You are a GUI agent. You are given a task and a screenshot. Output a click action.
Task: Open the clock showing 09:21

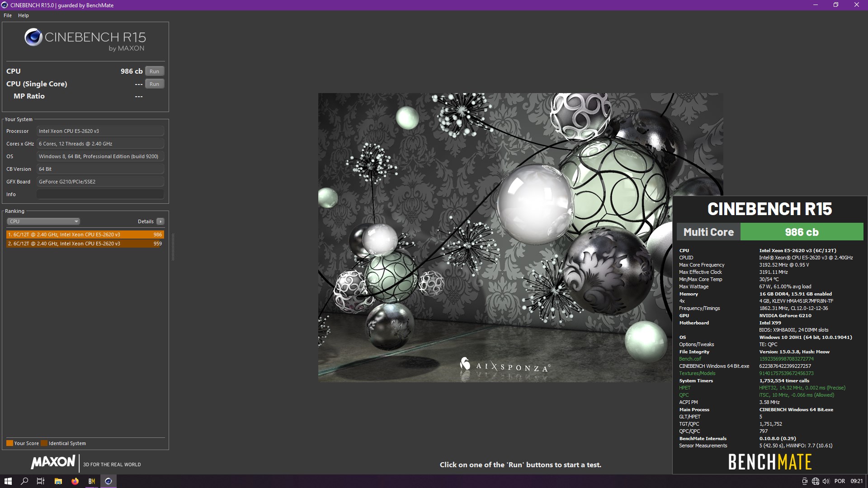pos(856,481)
